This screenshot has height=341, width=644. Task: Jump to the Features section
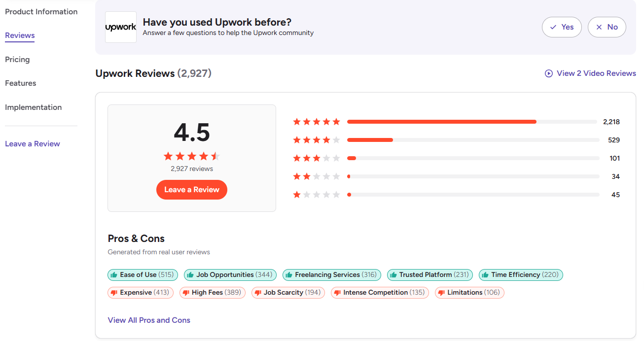pos(21,83)
